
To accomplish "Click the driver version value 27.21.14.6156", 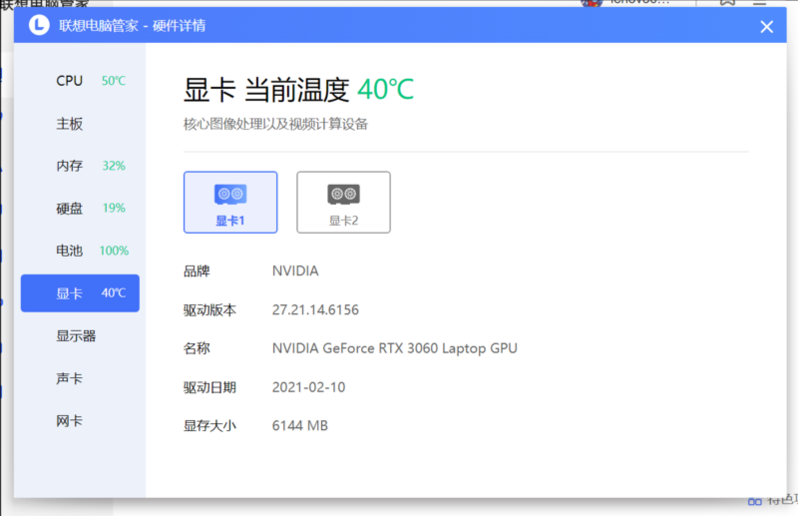I will 315,310.
